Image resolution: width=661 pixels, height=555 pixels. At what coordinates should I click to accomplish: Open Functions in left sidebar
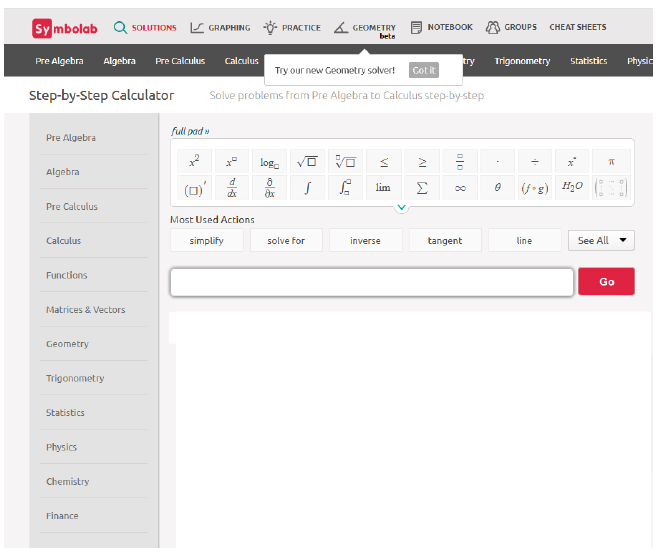pyautogui.click(x=67, y=275)
